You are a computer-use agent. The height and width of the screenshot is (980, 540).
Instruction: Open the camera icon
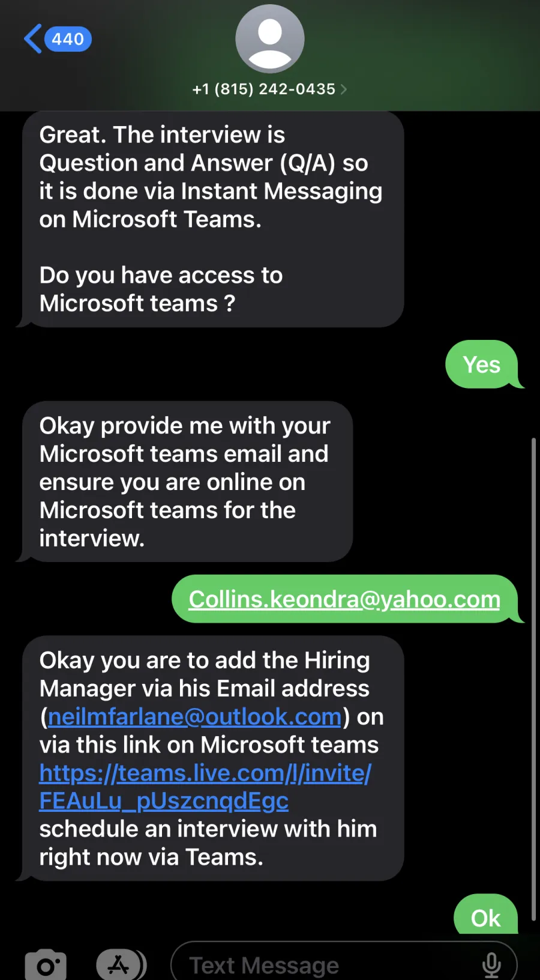pyautogui.click(x=46, y=965)
